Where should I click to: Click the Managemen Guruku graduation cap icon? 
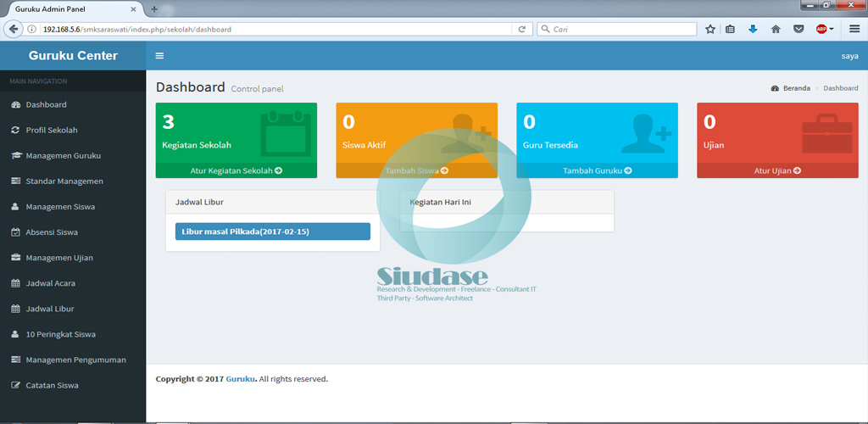[15, 156]
